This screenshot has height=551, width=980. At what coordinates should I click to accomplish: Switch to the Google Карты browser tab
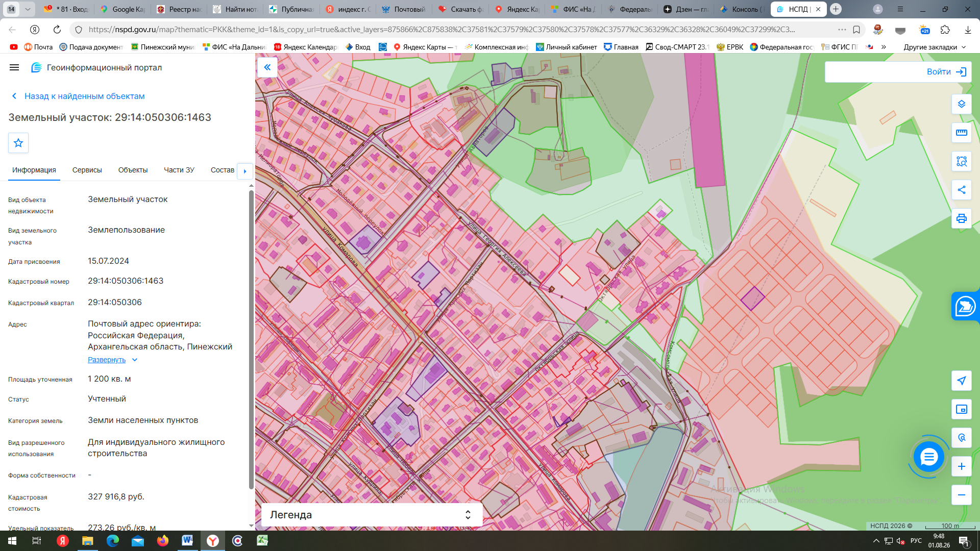click(122, 9)
